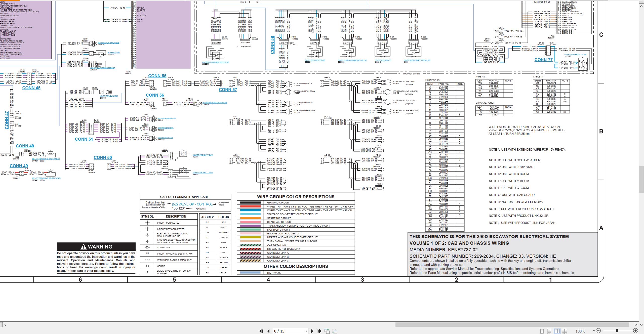
Task: Open the page number dropdown
Action: coord(306,331)
